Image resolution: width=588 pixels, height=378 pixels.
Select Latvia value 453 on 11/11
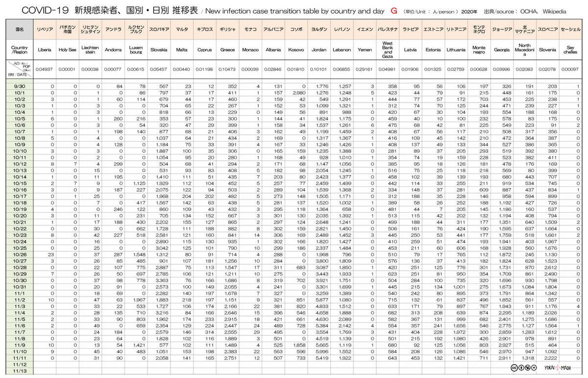point(416,358)
